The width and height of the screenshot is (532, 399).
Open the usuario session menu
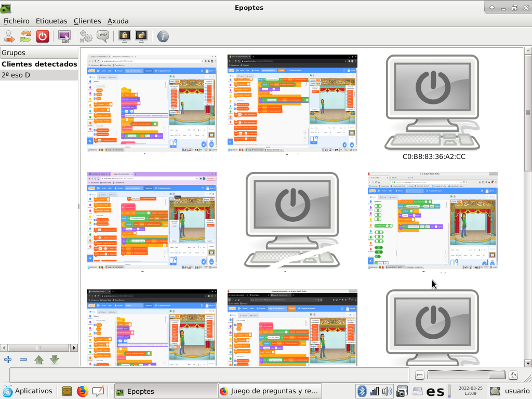click(x=510, y=391)
